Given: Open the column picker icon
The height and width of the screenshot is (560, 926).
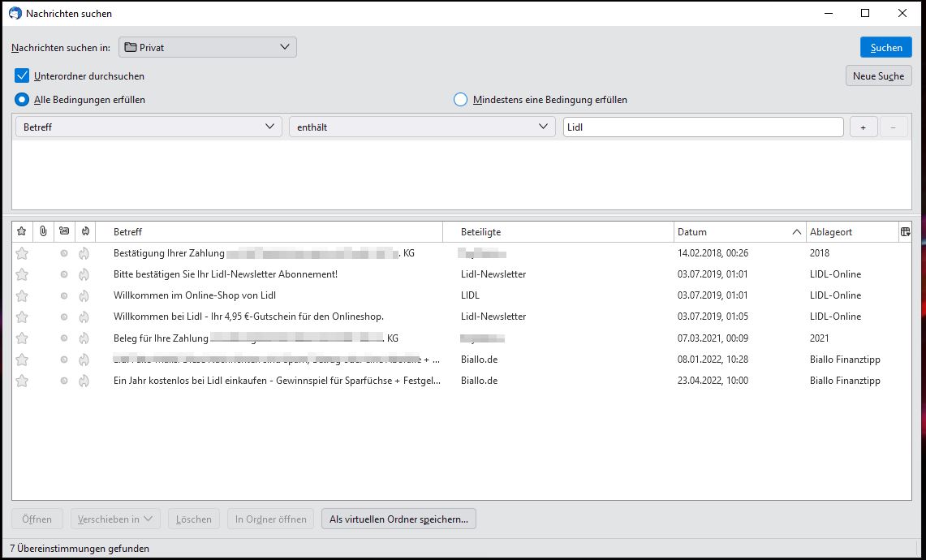Looking at the screenshot, I should pyautogui.click(x=905, y=232).
